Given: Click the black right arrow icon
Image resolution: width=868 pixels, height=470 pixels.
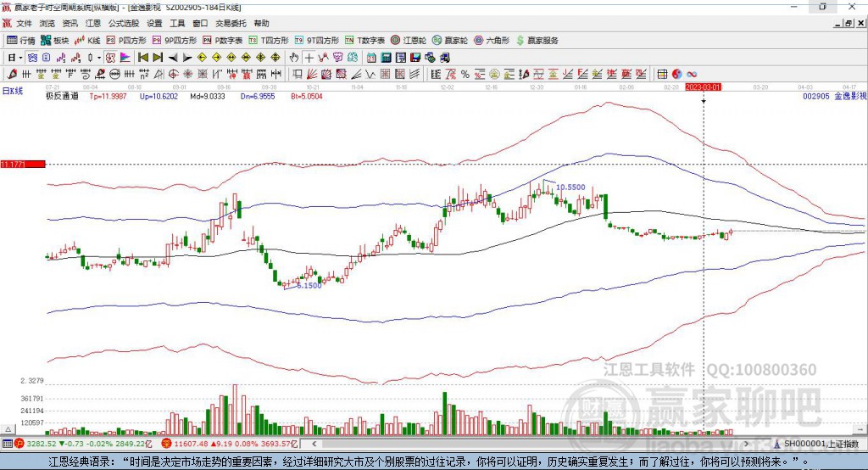Looking at the screenshot, I should coord(187,58).
